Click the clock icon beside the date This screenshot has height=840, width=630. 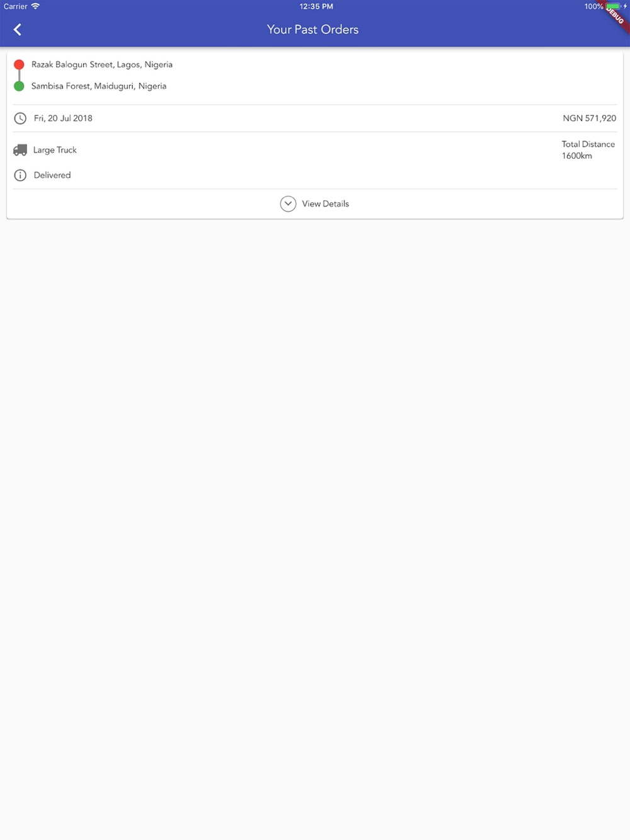pyautogui.click(x=20, y=118)
